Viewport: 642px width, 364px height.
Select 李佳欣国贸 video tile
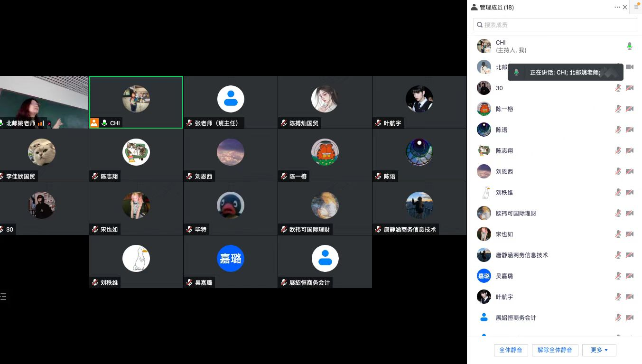coord(44,155)
